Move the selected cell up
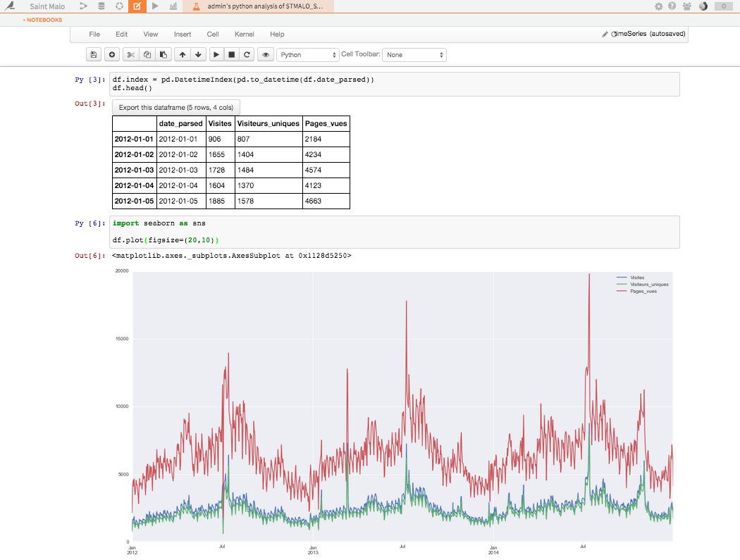Viewport: 740px width, 560px height. pyautogui.click(x=181, y=54)
